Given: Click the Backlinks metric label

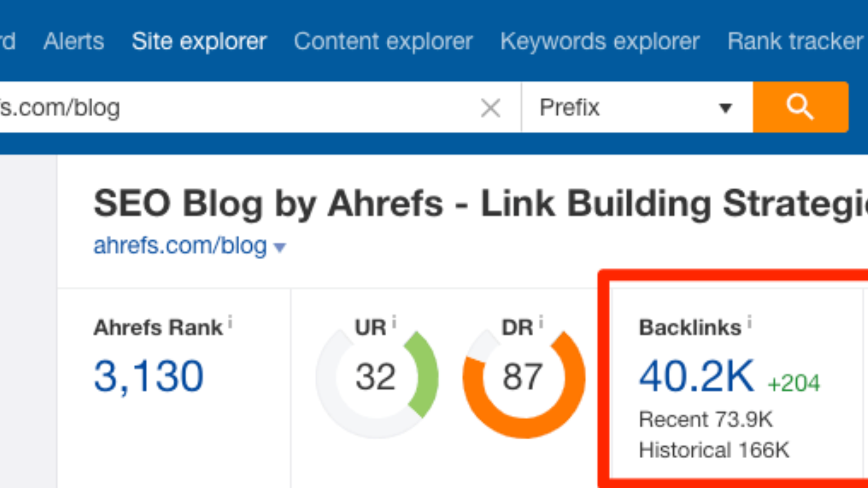Looking at the screenshot, I should point(690,328).
